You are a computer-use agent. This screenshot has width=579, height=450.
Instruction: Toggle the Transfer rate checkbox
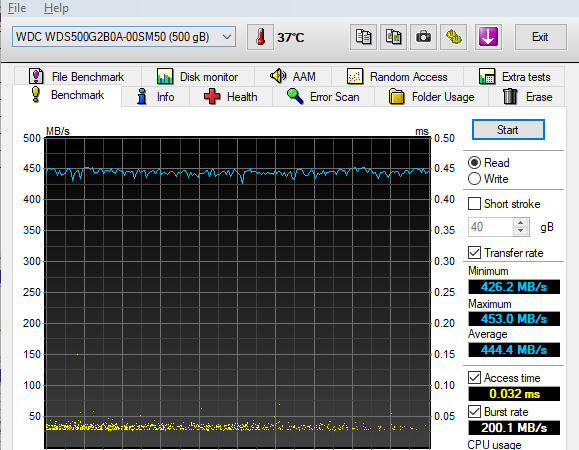pyautogui.click(x=474, y=253)
